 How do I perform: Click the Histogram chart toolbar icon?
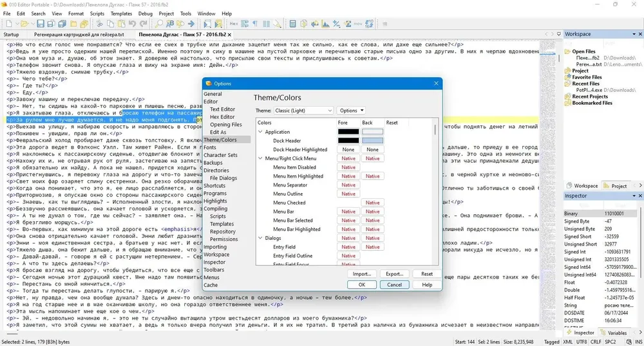325,24
